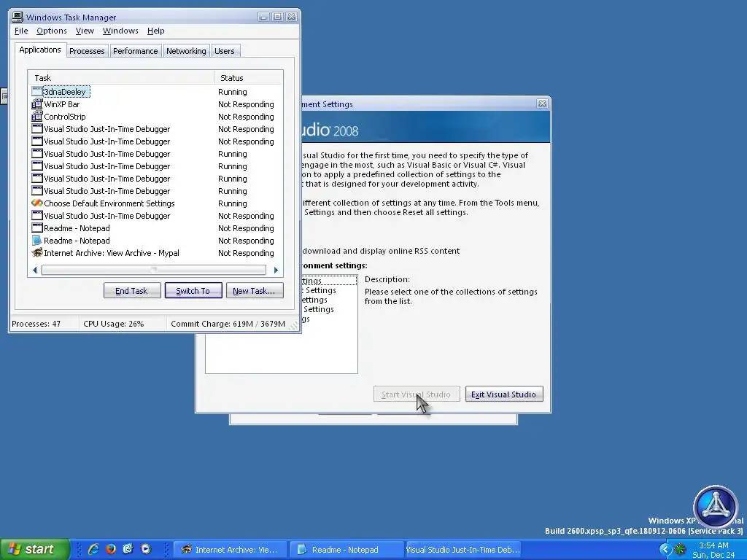Click the green system tray icon
This screenshot has height=560, width=747.
[x=681, y=550]
